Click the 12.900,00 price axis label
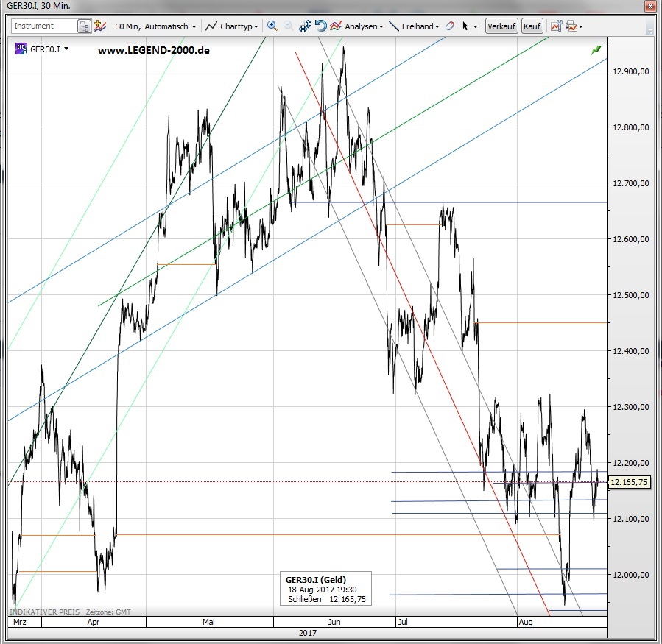 [x=631, y=71]
